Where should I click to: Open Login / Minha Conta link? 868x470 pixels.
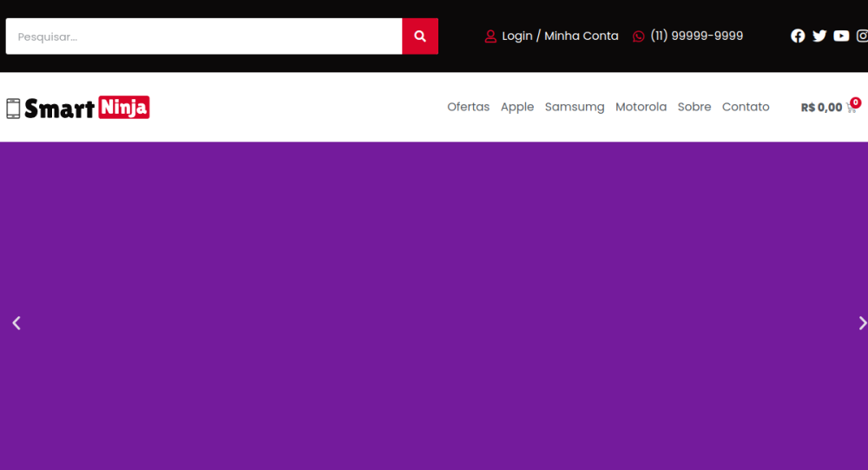pos(560,36)
